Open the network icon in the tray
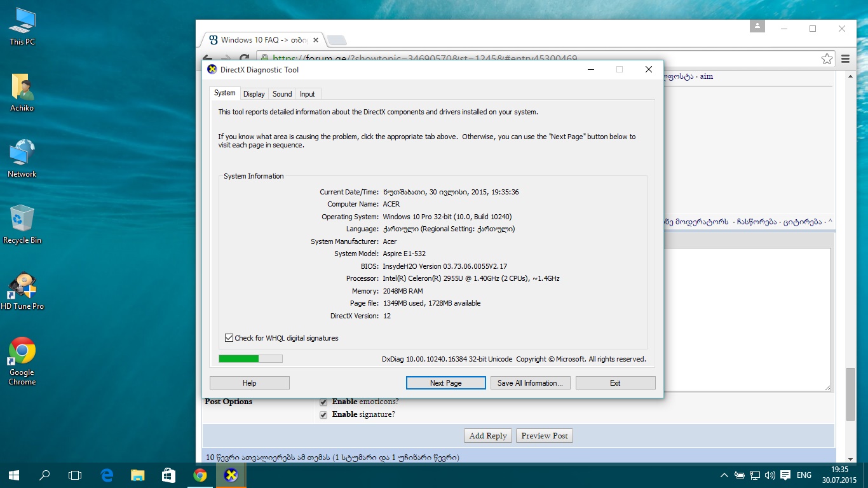The height and width of the screenshot is (488, 868). click(x=755, y=475)
